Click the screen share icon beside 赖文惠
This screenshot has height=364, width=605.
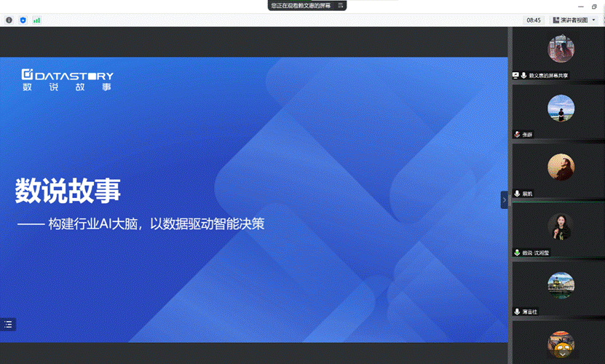[x=516, y=75]
